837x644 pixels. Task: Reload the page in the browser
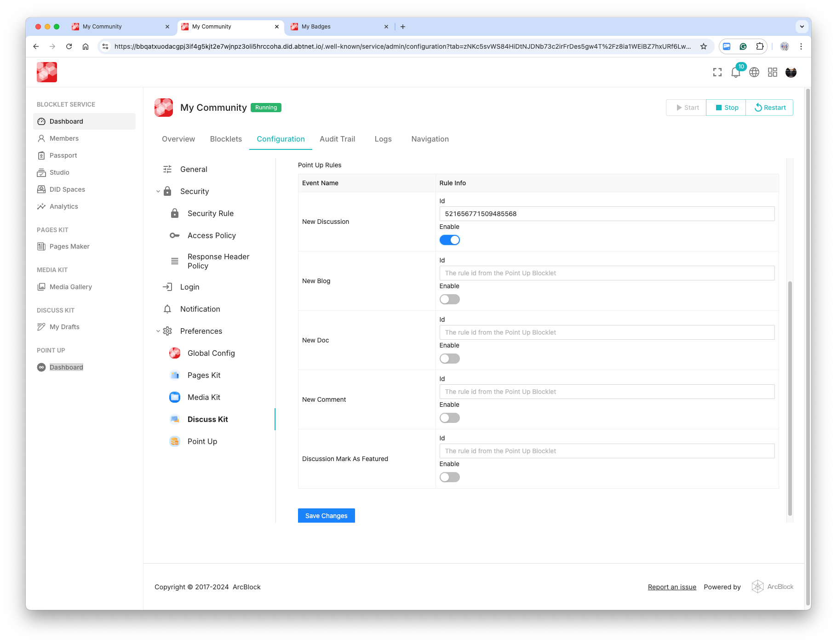tap(69, 46)
